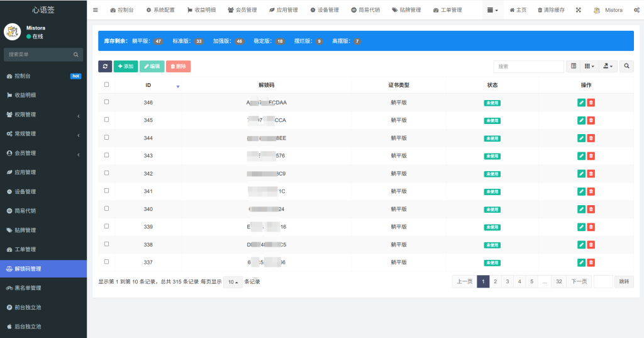
Task: Delete row 339 with red trash icon
Action: point(591,227)
